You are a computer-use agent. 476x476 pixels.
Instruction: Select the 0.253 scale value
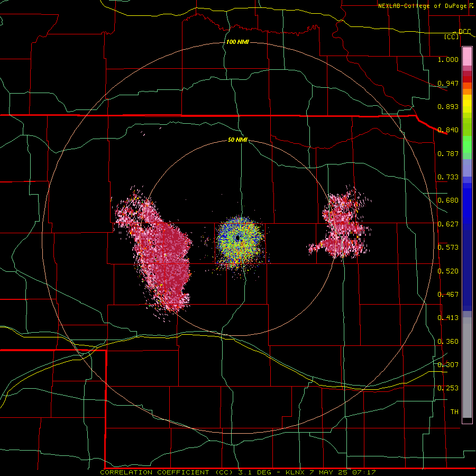click(x=448, y=388)
